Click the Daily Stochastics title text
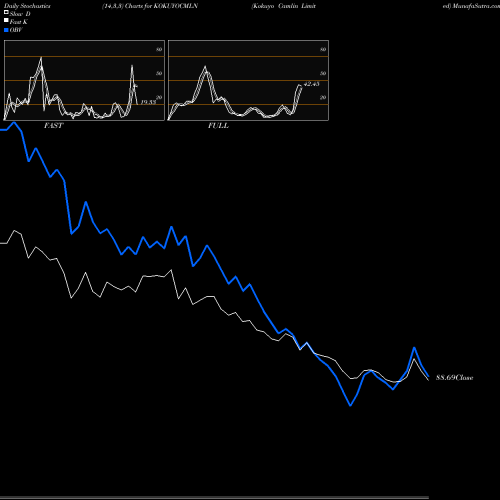The width and height of the screenshot is (500, 500). tap(27, 6)
